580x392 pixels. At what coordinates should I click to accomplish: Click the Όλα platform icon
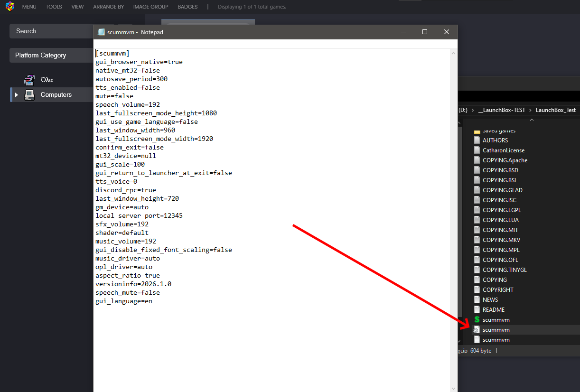pyautogui.click(x=29, y=80)
